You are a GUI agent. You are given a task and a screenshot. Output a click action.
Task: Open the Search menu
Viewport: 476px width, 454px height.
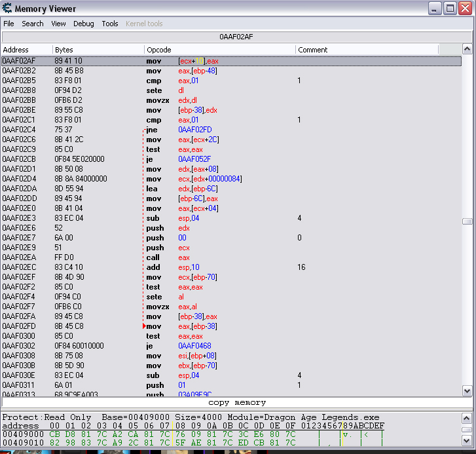[33, 24]
